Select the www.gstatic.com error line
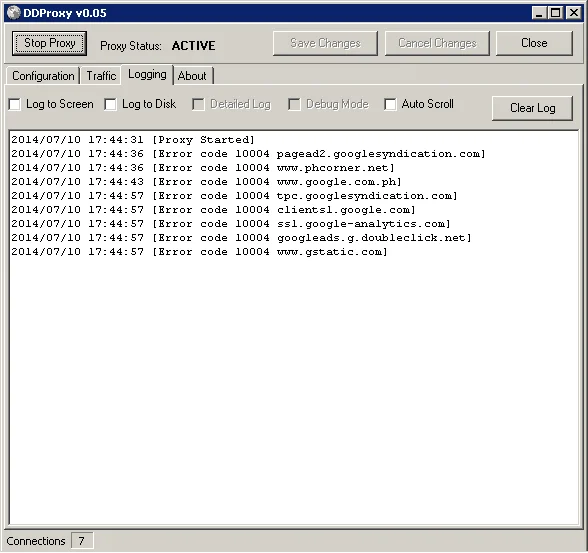Image resolution: width=588 pixels, height=553 pixels. tap(199, 252)
